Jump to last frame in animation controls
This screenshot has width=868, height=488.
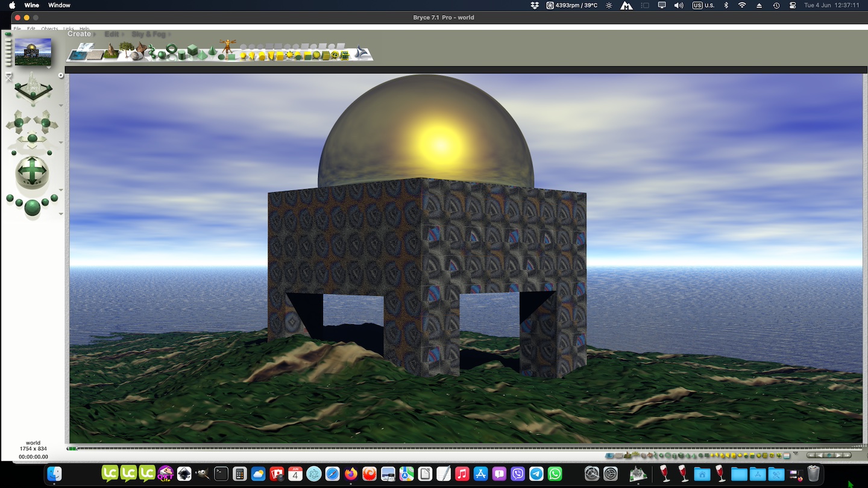tap(848, 455)
